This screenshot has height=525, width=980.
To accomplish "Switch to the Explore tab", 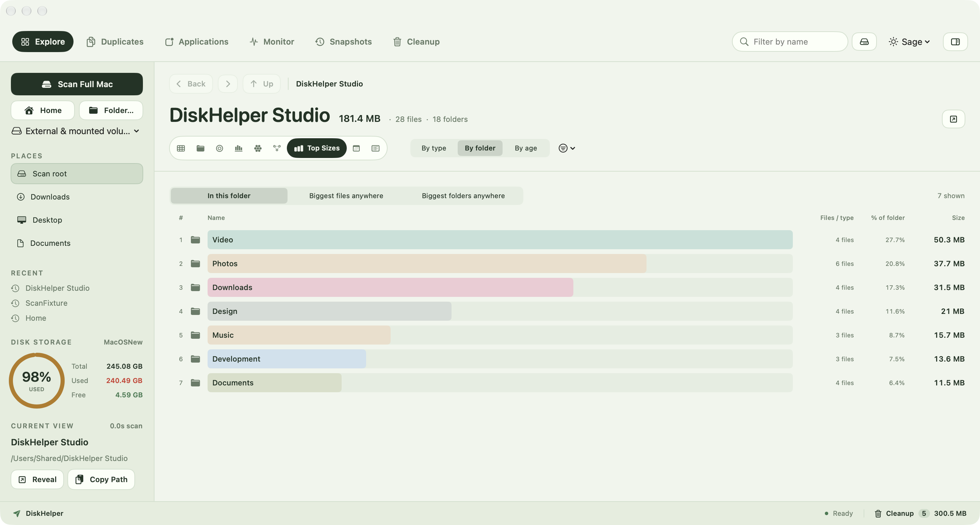I will click(x=43, y=42).
